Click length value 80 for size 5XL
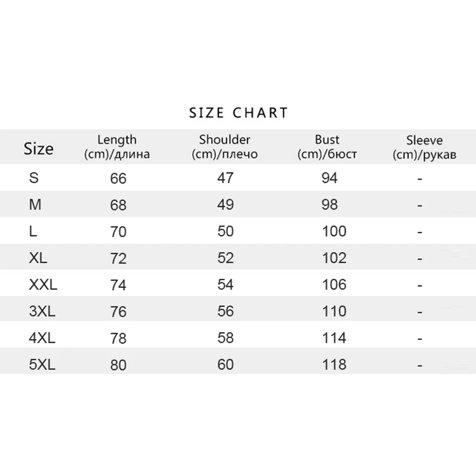Viewport: 476px width, 476px height. pyautogui.click(x=118, y=365)
